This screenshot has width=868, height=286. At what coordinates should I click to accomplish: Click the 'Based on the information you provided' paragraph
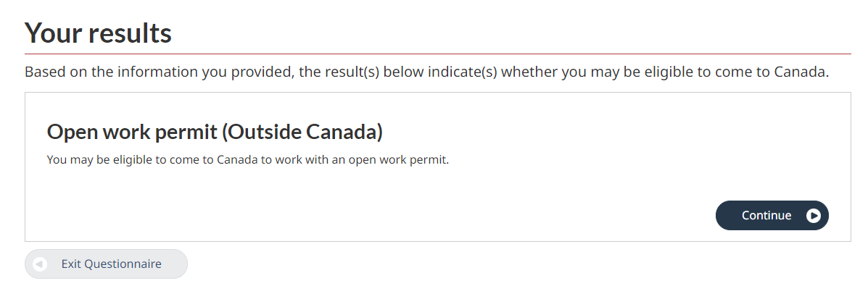click(427, 72)
